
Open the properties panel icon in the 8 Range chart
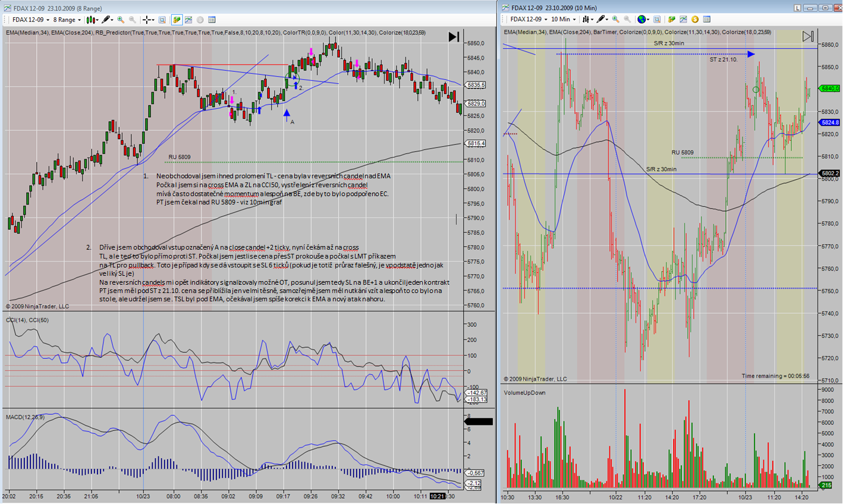click(x=212, y=20)
